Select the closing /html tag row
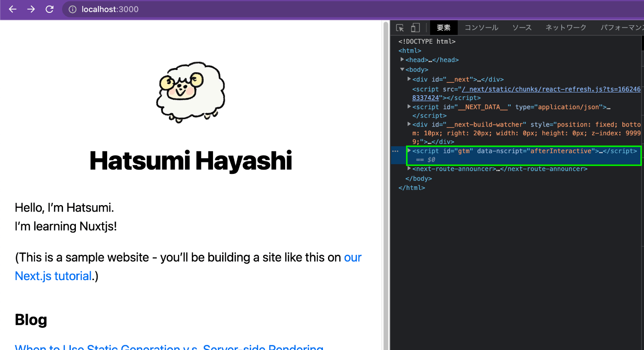This screenshot has width=644, height=350. (412, 188)
